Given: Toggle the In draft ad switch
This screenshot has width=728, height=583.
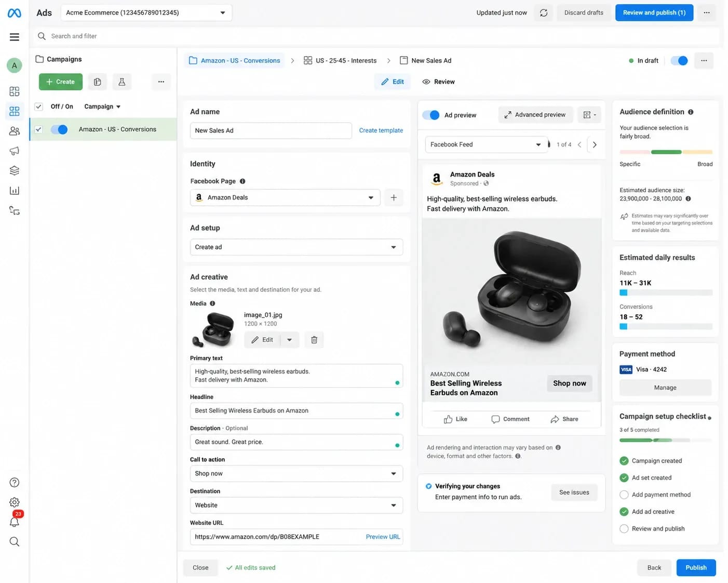Looking at the screenshot, I should click(679, 61).
